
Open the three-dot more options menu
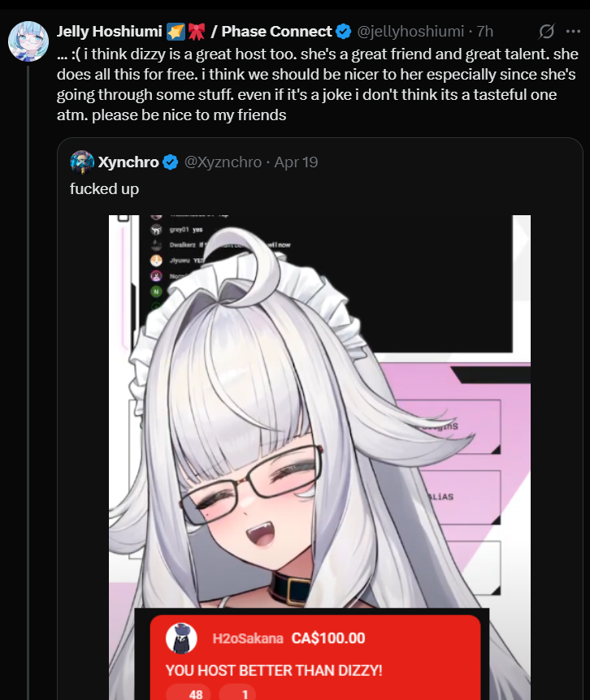coord(573,31)
